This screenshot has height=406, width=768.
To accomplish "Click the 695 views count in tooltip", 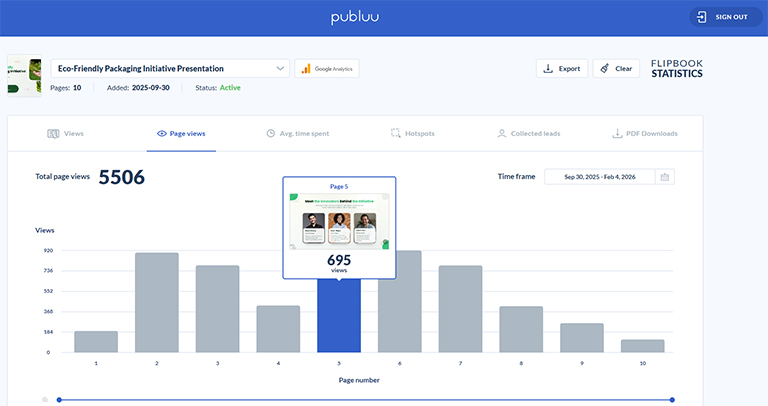I will click(x=339, y=260).
